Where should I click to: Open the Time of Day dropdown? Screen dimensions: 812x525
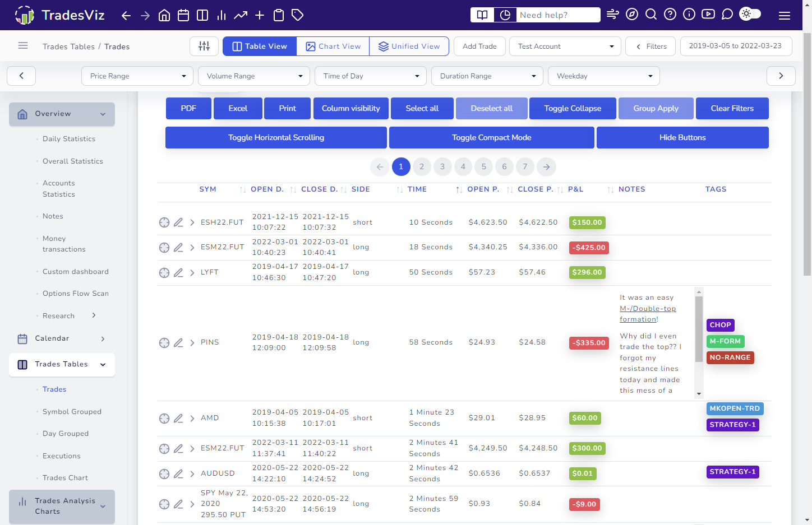tap(371, 76)
